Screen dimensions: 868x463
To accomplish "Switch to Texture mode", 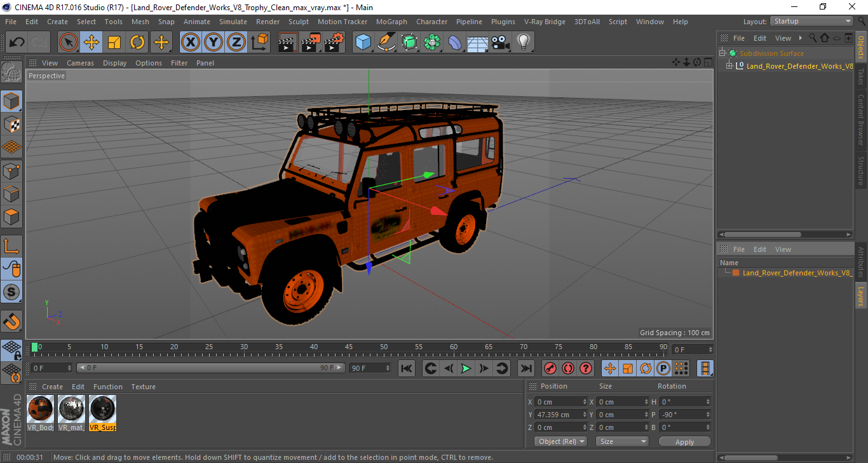I will (11, 124).
